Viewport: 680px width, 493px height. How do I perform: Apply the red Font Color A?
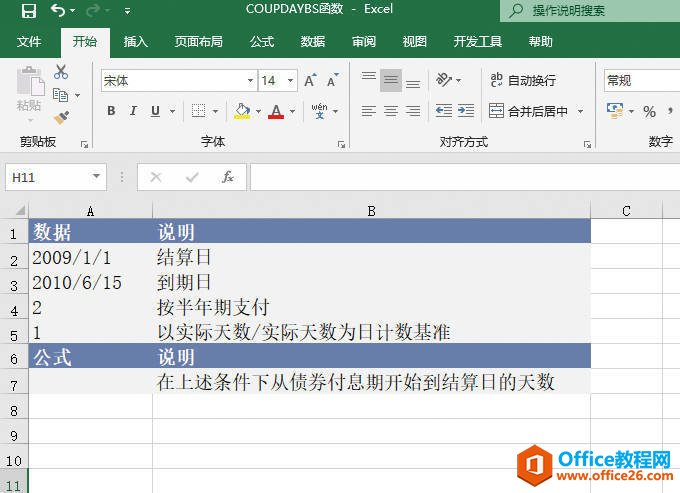[276, 111]
